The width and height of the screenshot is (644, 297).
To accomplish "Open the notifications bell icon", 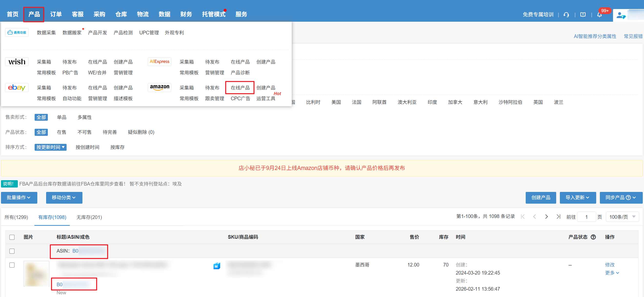I will (x=599, y=15).
